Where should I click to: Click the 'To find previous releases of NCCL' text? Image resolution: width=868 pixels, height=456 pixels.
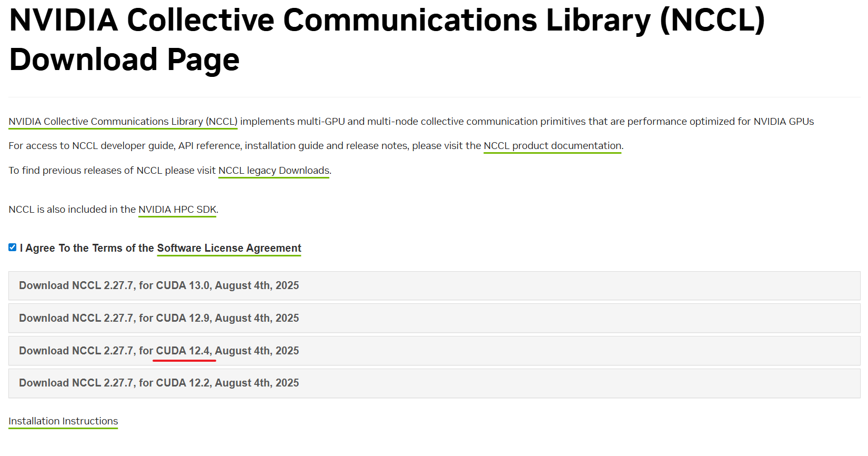112,171
